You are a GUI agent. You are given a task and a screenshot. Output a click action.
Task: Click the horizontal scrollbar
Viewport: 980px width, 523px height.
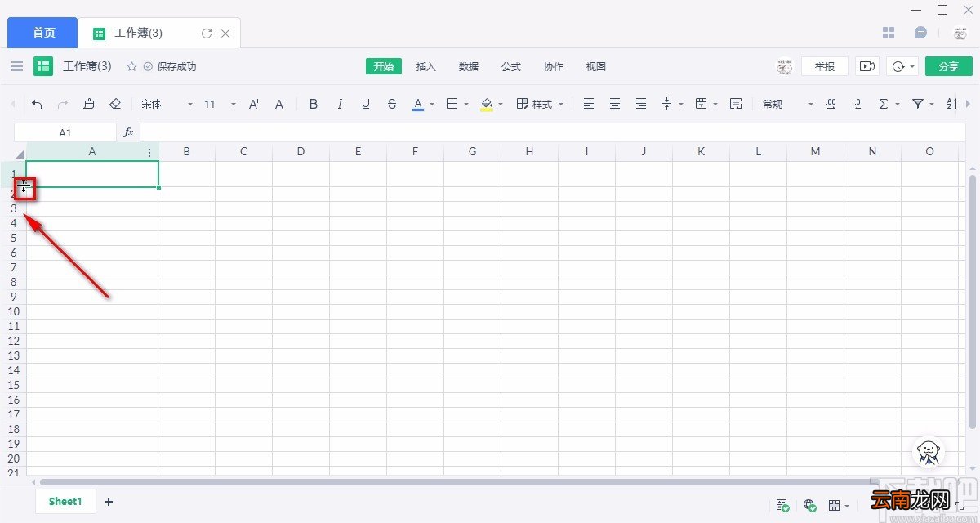click(456, 482)
